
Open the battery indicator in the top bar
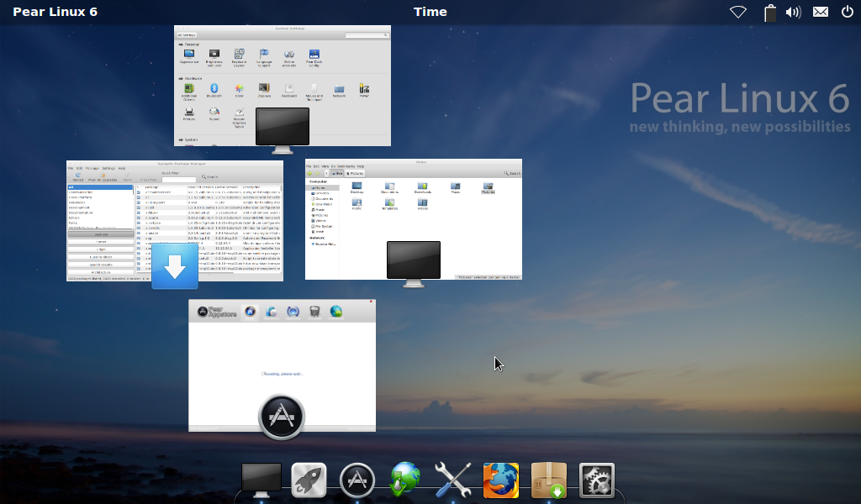coord(770,13)
